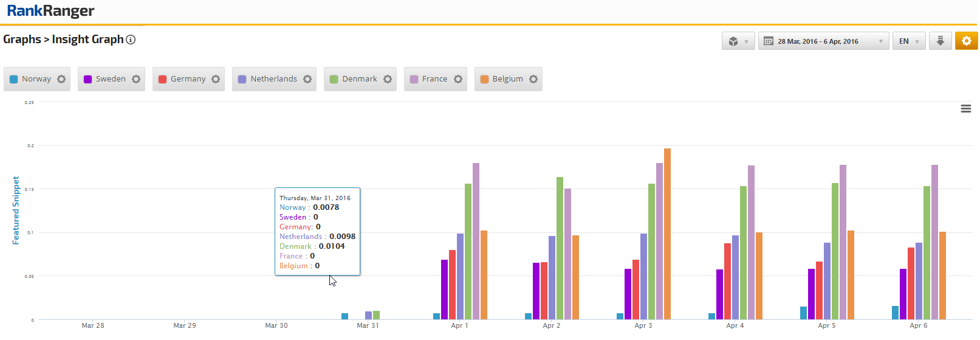The width and height of the screenshot is (980, 340).
Task: Click the Belgium series gear icon
Action: click(x=533, y=79)
